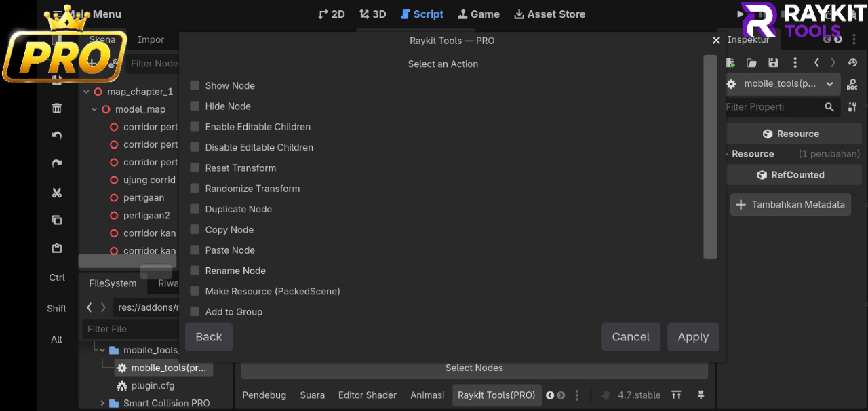Tick the Add to Group checkbox

pyautogui.click(x=195, y=311)
